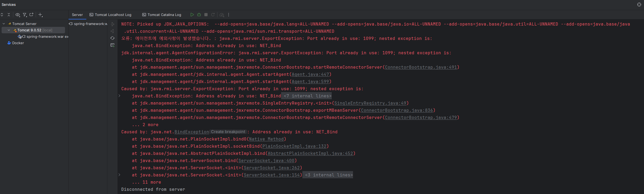
Task: Toggle soft-wrap in the console gutter
Action: coord(113,24)
